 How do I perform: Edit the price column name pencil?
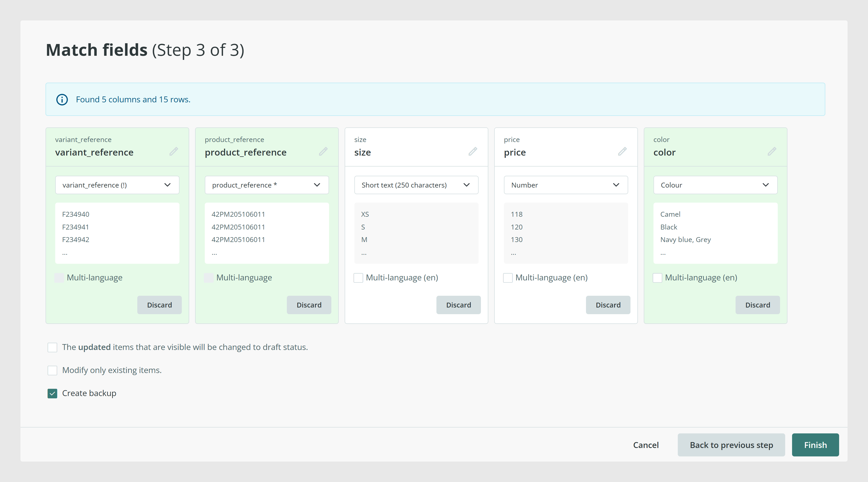[622, 152]
